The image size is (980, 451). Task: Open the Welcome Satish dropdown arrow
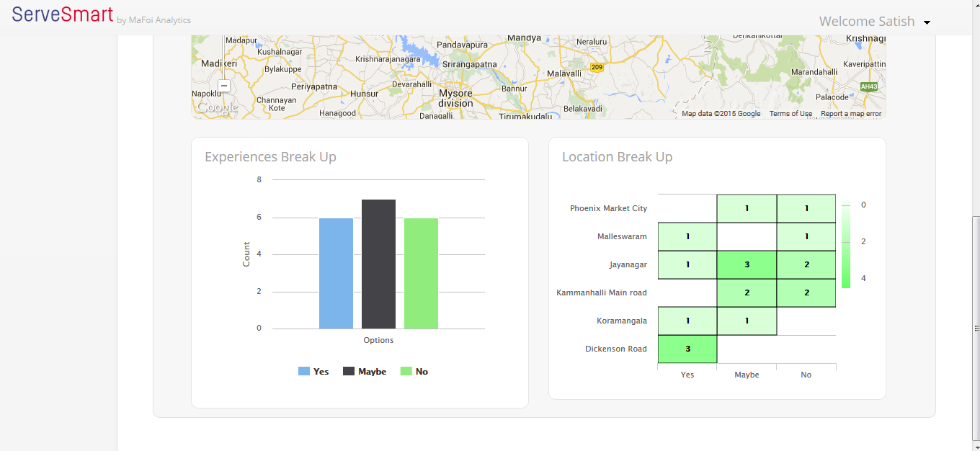pos(927,22)
